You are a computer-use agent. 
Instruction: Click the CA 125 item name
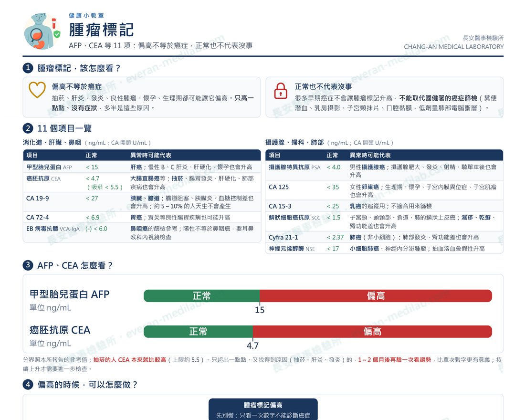[279, 187]
